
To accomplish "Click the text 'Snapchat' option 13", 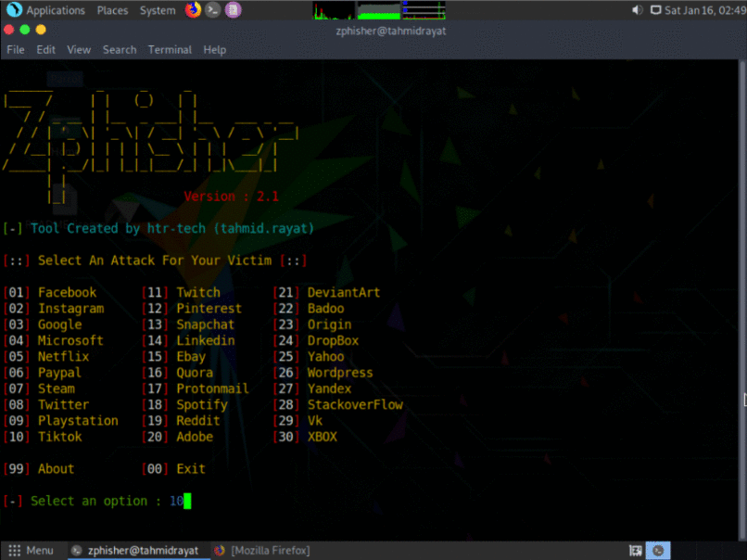I will 206,325.
